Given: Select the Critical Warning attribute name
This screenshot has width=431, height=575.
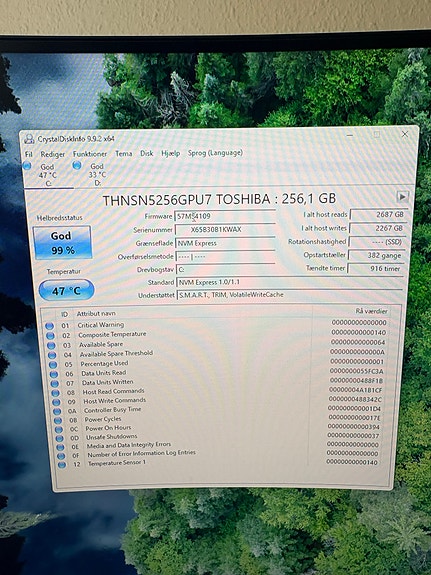Looking at the screenshot, I should tap(101, 325).
